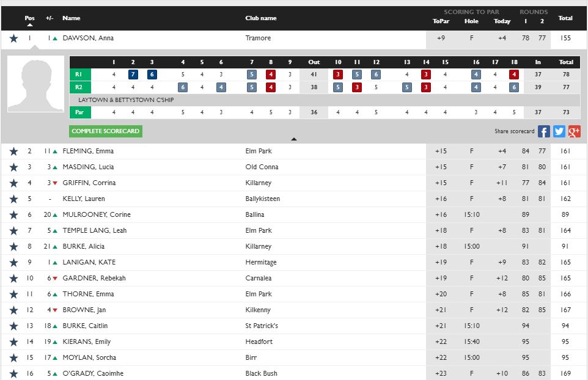The width and height of the screenshot is (588, 380).
Task: Click star icon beside O'GRADY, Caoimhe
Action: pyautogui.click(x=13, y=374)
